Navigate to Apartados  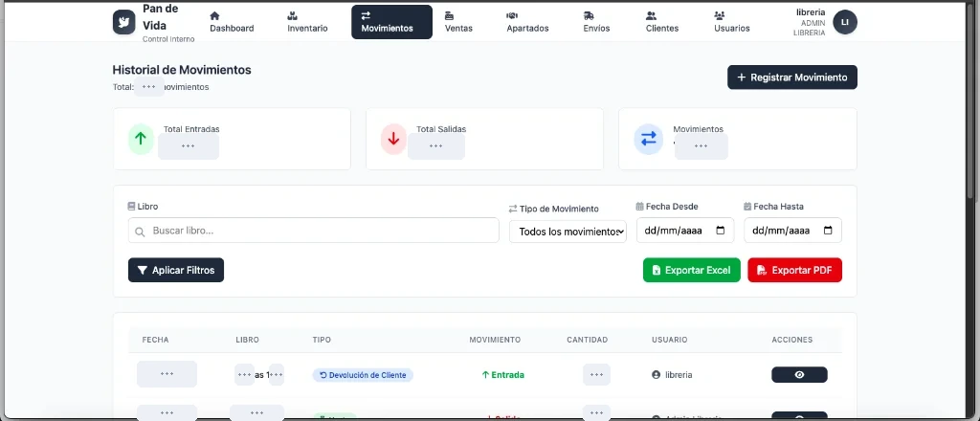pos(527,22)
